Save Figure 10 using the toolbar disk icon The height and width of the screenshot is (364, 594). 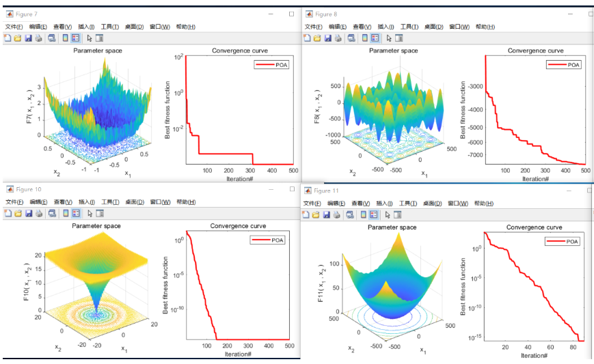(29, 213)
